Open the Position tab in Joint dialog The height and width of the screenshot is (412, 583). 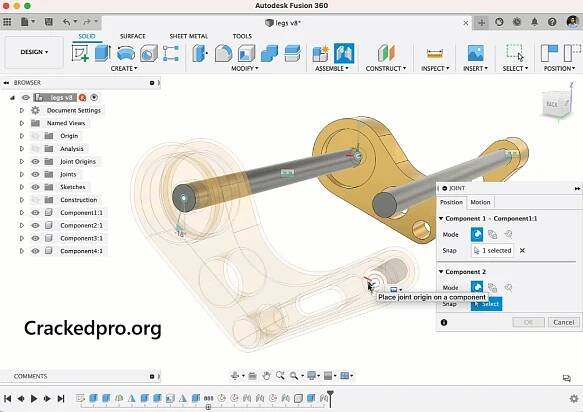click(451, 202)
